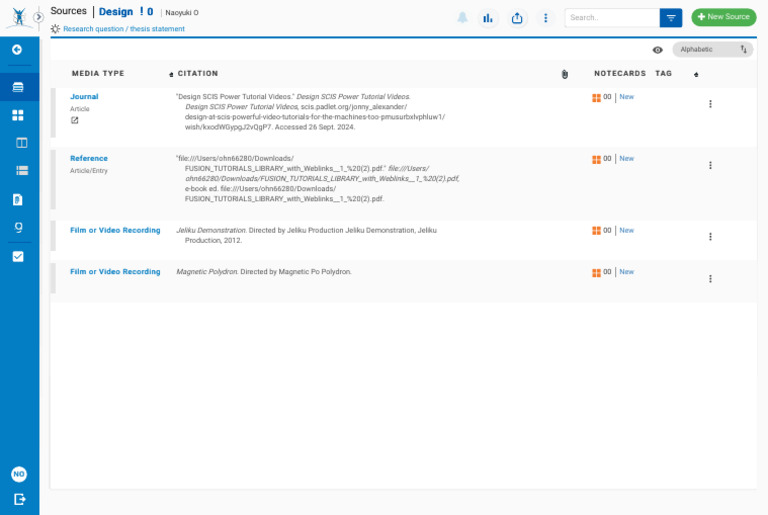This screenshot has height=515, width=768.
Task: Open the header three-dot options menu
Action: (x=546, y=18)
